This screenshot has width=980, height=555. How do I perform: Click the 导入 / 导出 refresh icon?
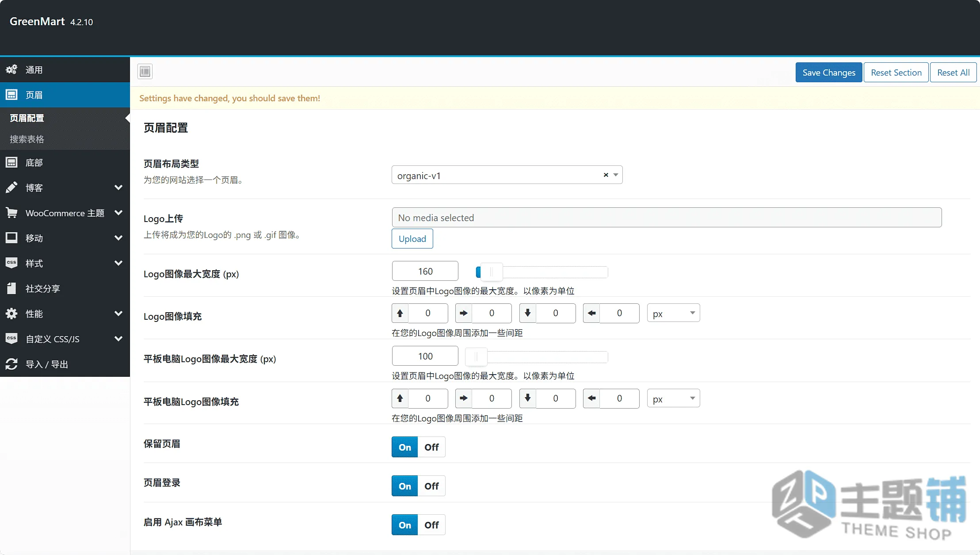click(11, 364)
